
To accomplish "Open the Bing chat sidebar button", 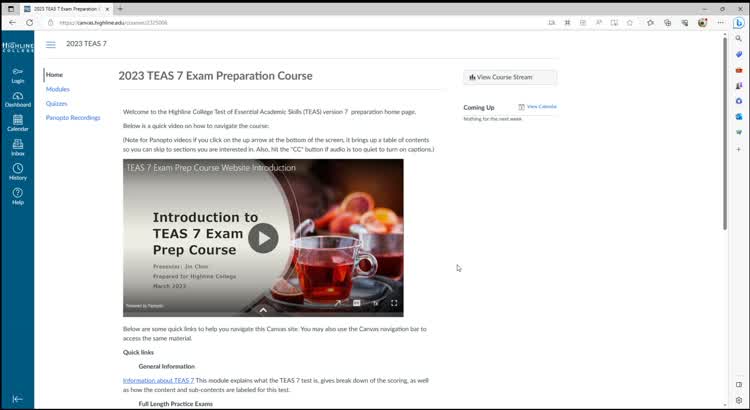I will 739,22.
